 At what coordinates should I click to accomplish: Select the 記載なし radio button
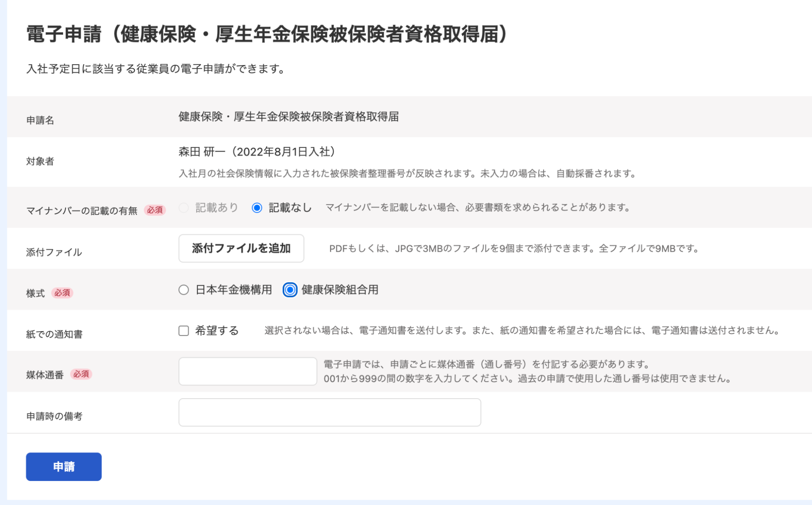257,208
